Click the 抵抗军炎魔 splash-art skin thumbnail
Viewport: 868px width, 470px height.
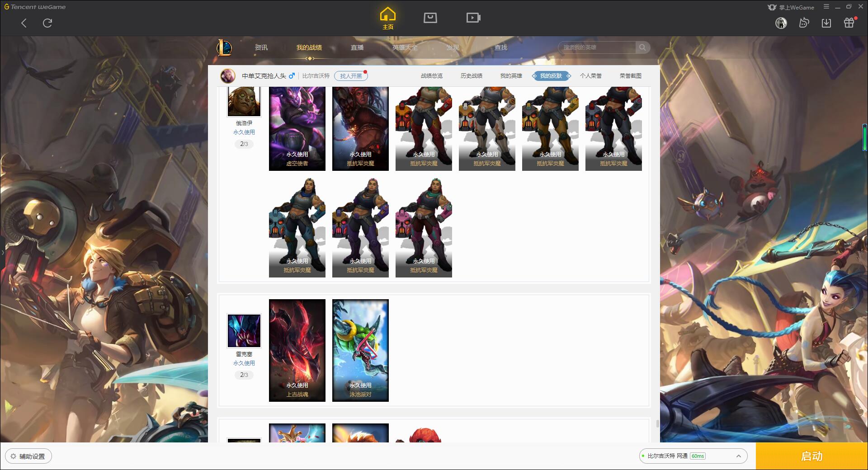point(360,129)
